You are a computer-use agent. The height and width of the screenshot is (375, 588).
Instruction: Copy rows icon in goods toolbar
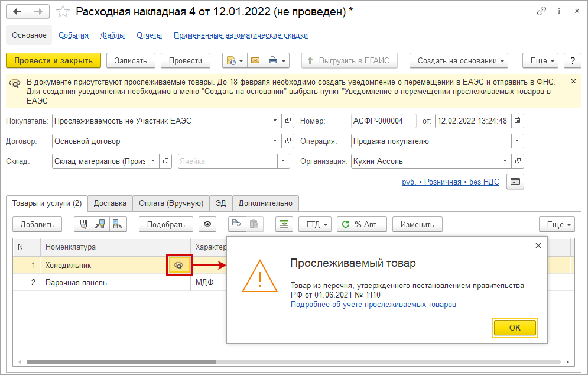[237, 225]
